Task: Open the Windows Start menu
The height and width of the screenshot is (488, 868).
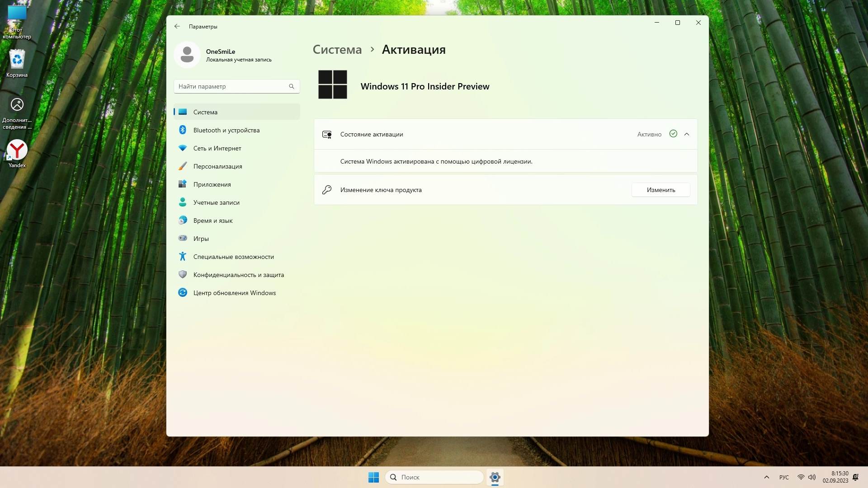Action: click(x=373, y=477)
